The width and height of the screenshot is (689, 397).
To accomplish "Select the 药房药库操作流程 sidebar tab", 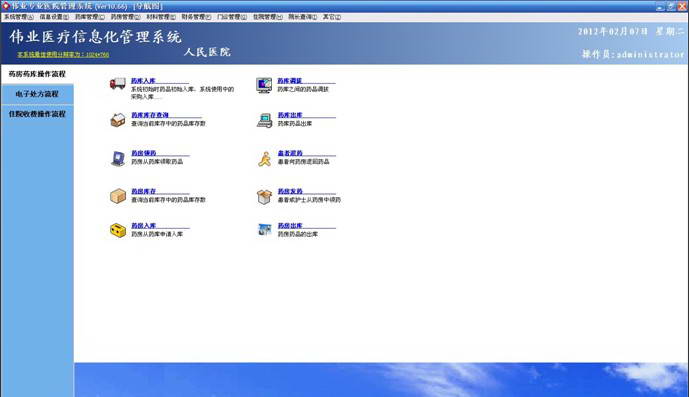I will coord(37,74).
